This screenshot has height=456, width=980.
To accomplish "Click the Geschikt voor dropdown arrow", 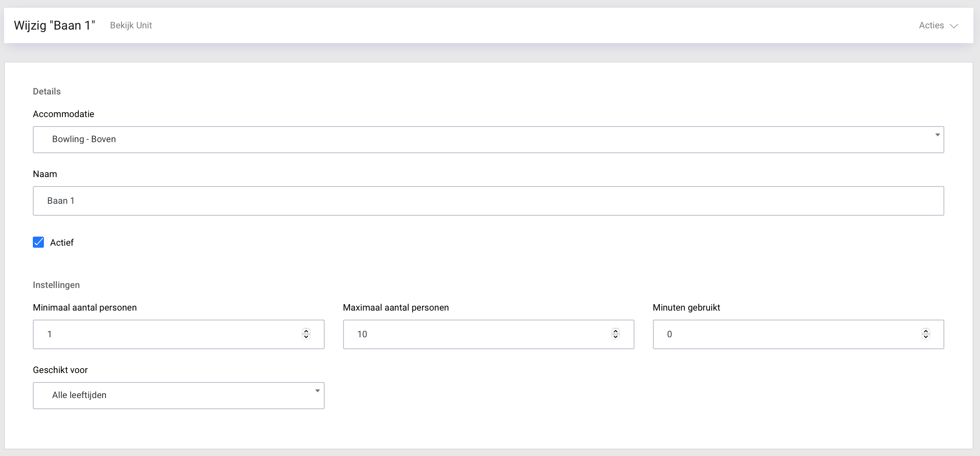I will click(317, 391).
